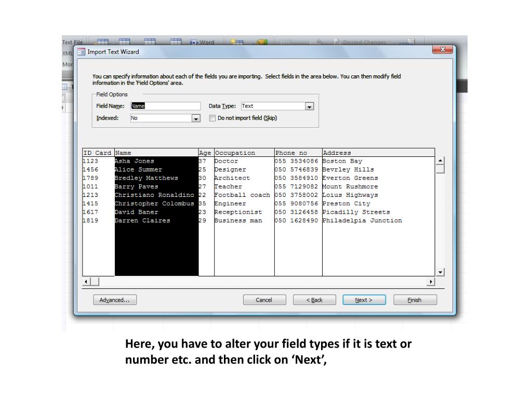Image resolution: width=532 pixels, height=399 pixels.
Task: Click the cell 'Alice Summer'
Action: (138, 170)
